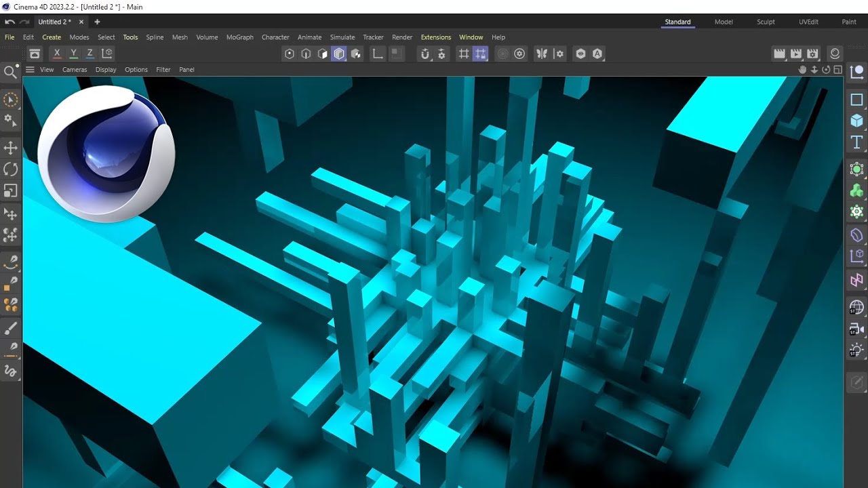
Task: Switch to Points mode
Action: [290, 54]
